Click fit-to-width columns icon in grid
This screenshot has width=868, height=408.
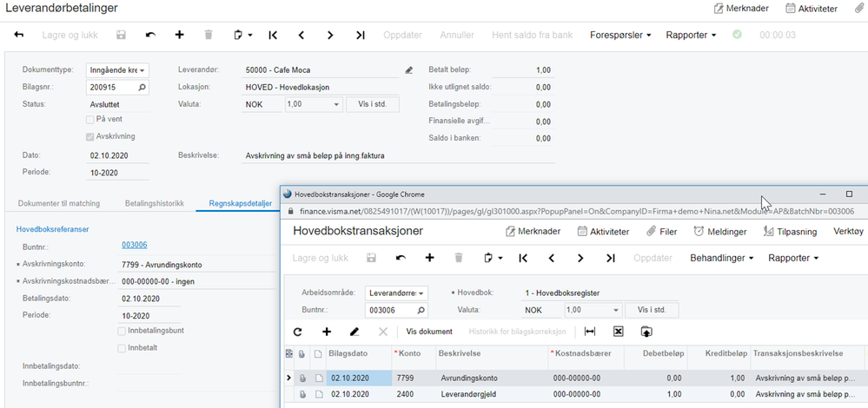[590, 332]
